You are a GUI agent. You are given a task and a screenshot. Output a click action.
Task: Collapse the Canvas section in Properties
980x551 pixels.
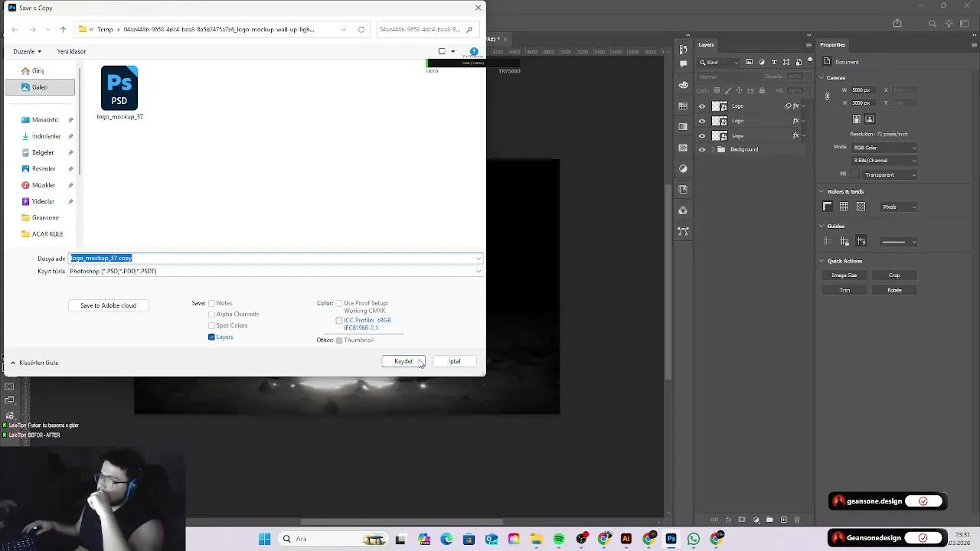coord(822,77)
